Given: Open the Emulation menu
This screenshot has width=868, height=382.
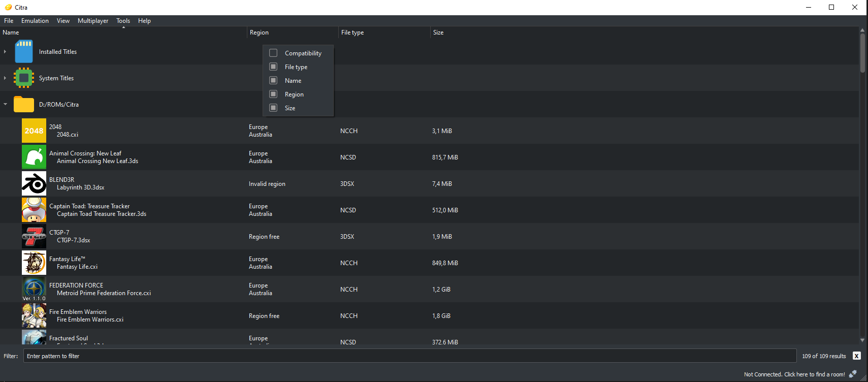Looking at the screenshot, I should (35, 21).
